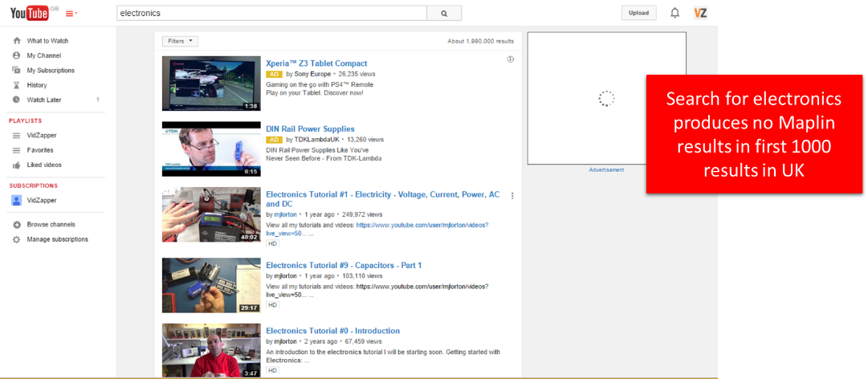Click the YouTube logo
The height and width of the screenshot is (379, 868).
coord(30,13)
